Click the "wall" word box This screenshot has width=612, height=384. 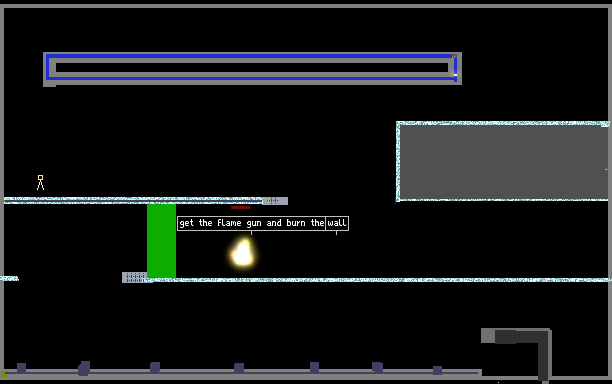(x=337, y=223)
